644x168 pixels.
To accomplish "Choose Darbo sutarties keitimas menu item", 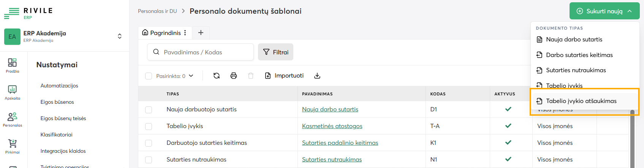I will [585, 55].
